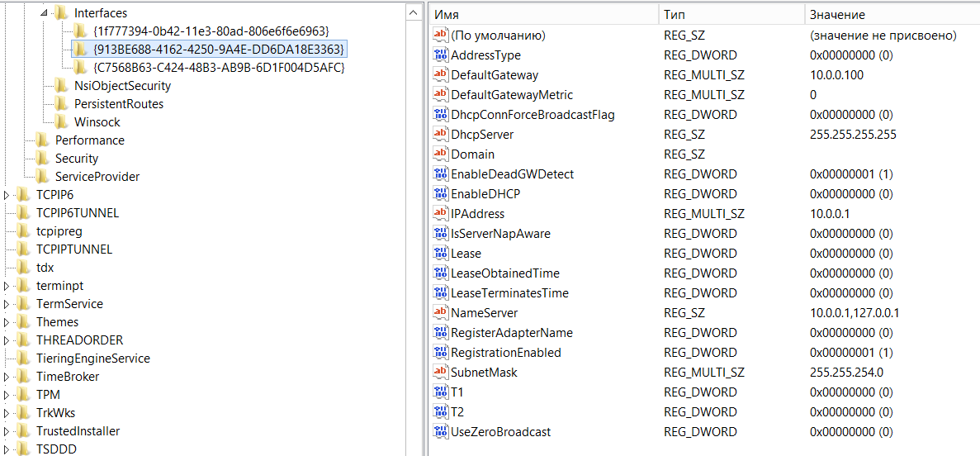Expand the Themes key arrow
The height and width of the screenshot is (456, 980).
click(x=7, y=322)
